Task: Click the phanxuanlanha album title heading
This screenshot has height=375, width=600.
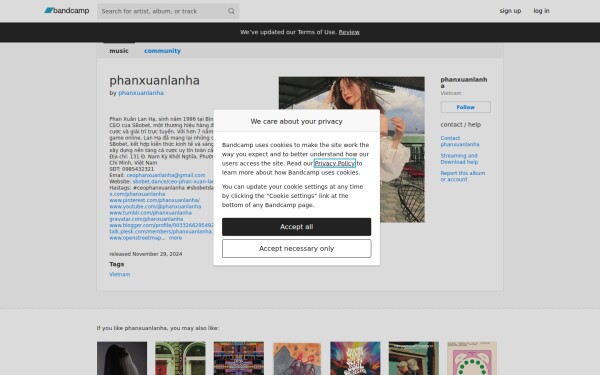Action: [x=154, y=80]
